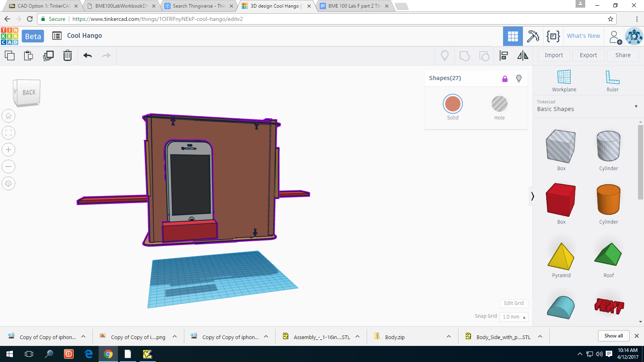
Task: Click the Copy icon in toolbar
Action: (10, 56)
